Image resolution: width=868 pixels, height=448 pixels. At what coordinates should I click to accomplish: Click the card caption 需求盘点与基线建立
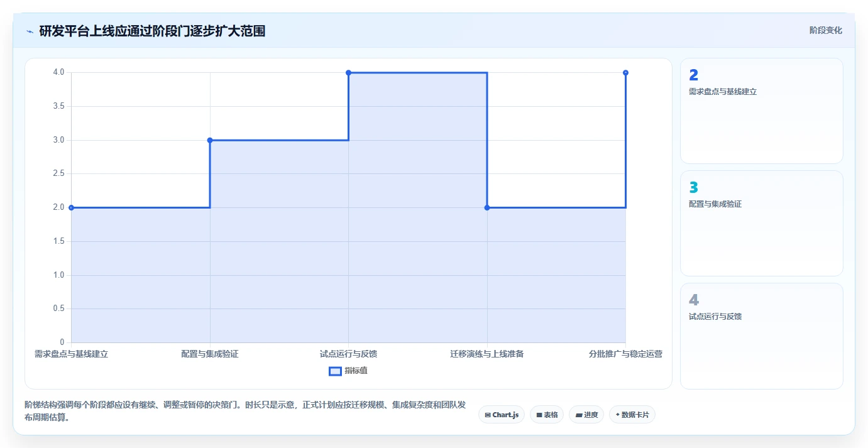tap(723, 92)
